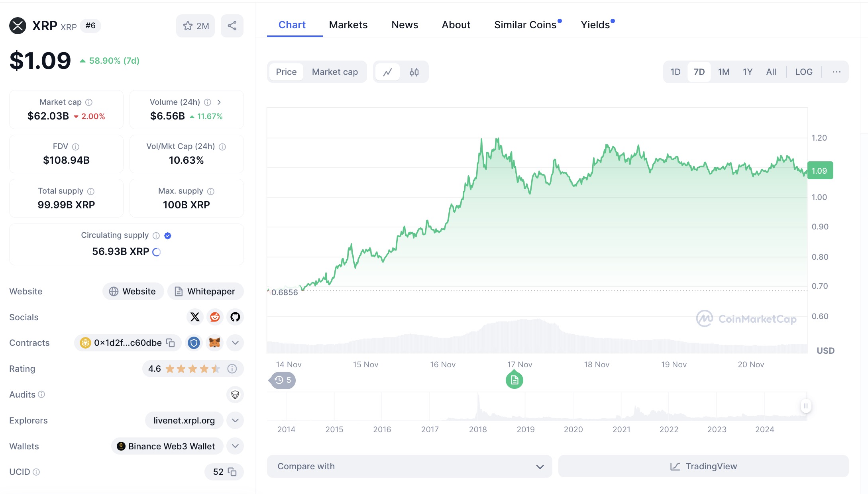Open the Whitepaper link
This screenshot has height=494, width=868.
pos(205,291)
